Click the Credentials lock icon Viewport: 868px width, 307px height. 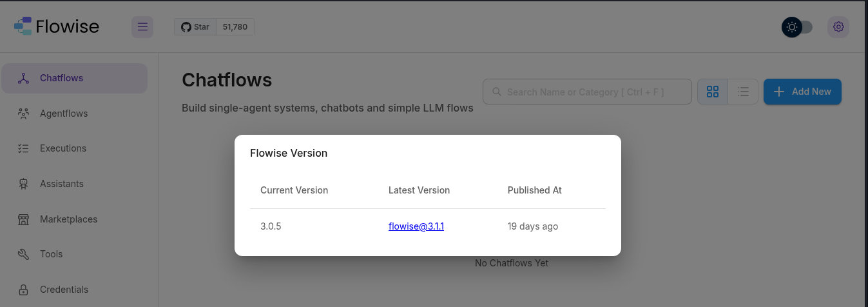[x=24, y=290]
